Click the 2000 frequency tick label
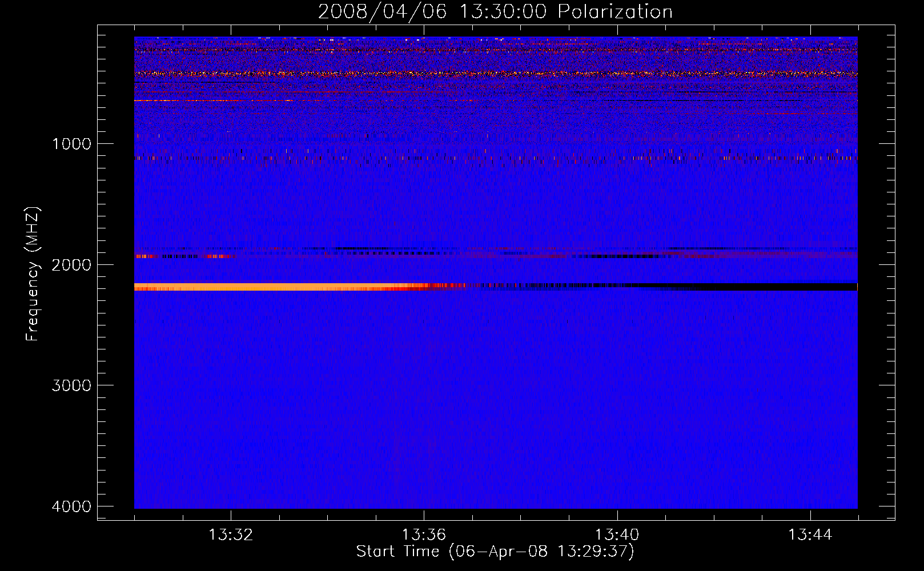This screenshot has width=924, height=571. coord(71,265)
